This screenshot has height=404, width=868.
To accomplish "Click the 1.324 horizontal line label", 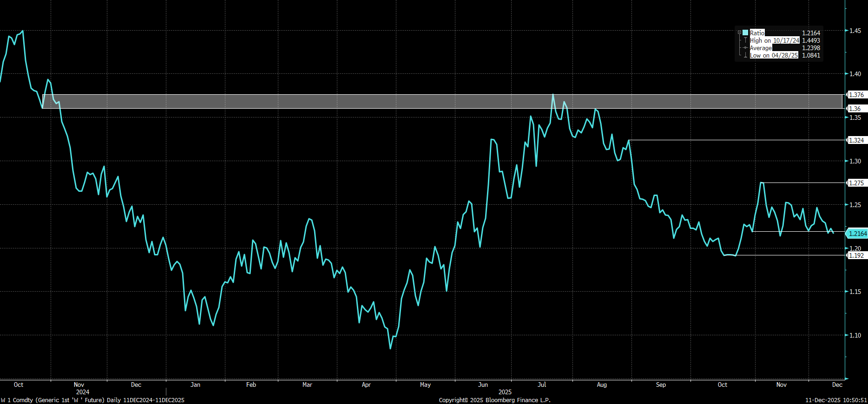I will (856, 140).
